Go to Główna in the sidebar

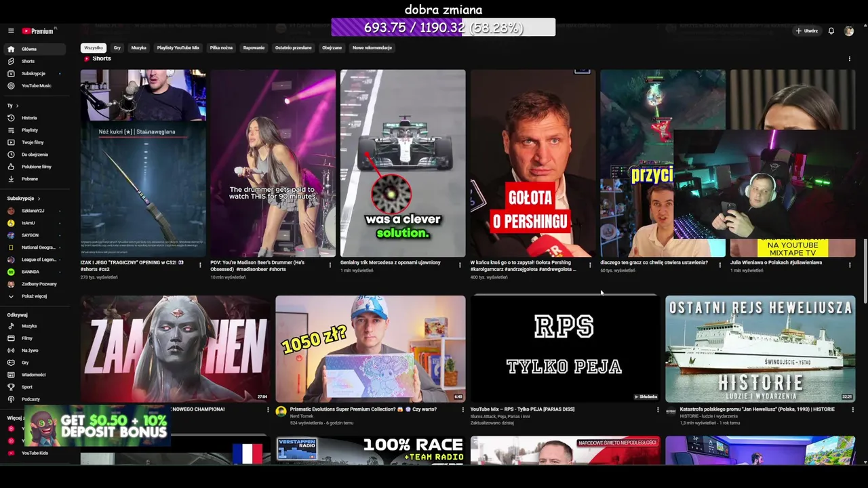point(35,49)
